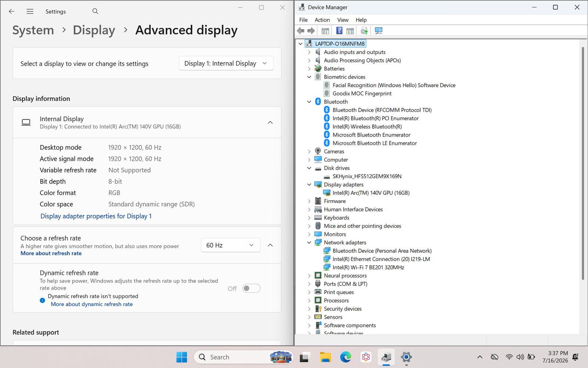Screen dimensions: 588x368
Task: Click the Device Manager vertical scrollbar
Action: (583, 164)
